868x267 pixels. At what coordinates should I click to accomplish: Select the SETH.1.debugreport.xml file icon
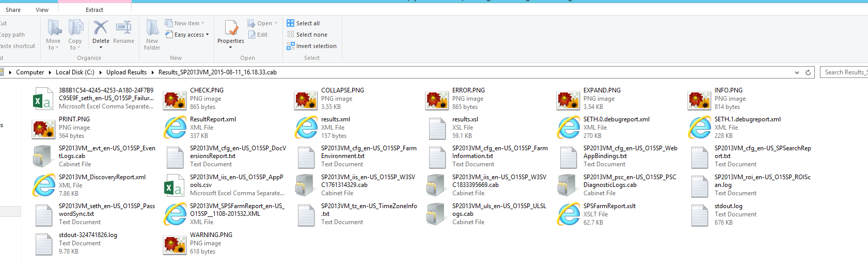(x=700, y=128)
